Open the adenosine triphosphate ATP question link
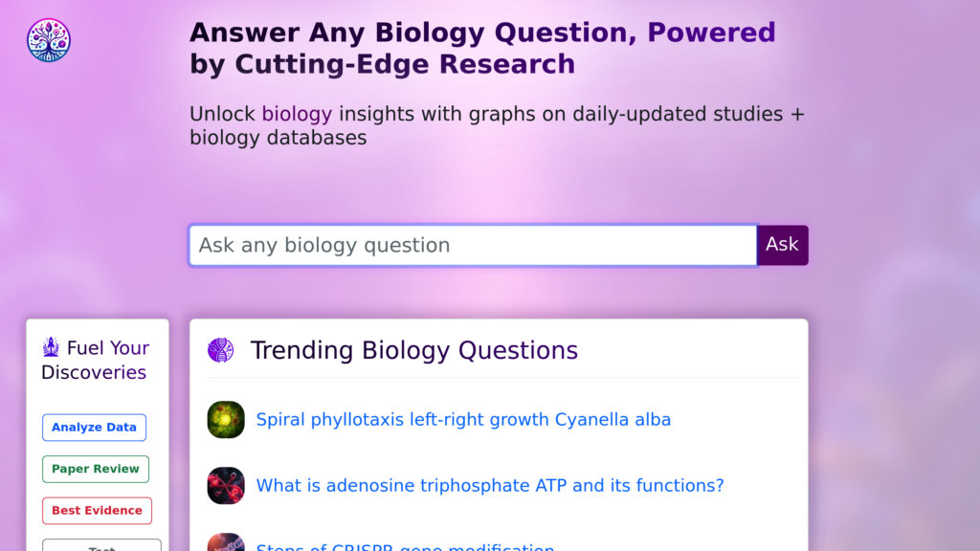Image resolution: width=980 pixels, height=551 pixels. click(x=490, y=486)
